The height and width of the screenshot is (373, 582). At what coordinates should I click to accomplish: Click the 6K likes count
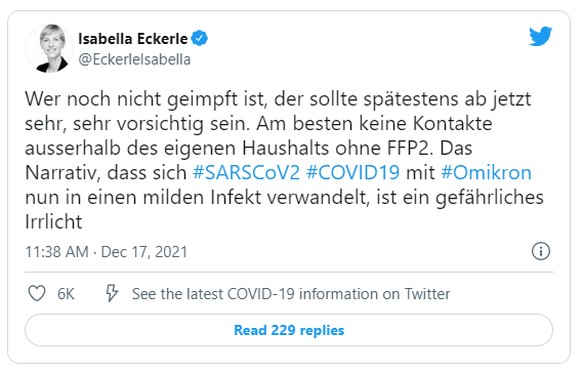66,294
